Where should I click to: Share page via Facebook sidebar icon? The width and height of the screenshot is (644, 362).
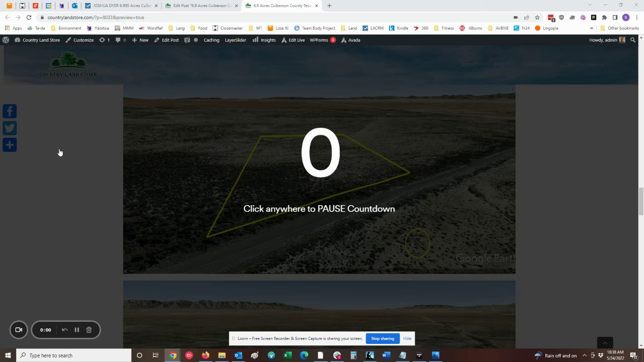[x=10, y=111]
